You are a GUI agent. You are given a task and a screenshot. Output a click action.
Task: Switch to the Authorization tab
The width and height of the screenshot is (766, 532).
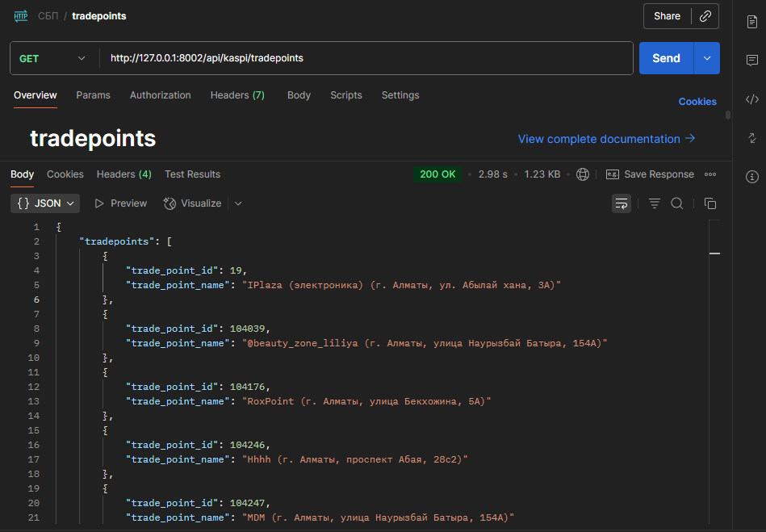(160, 95)
